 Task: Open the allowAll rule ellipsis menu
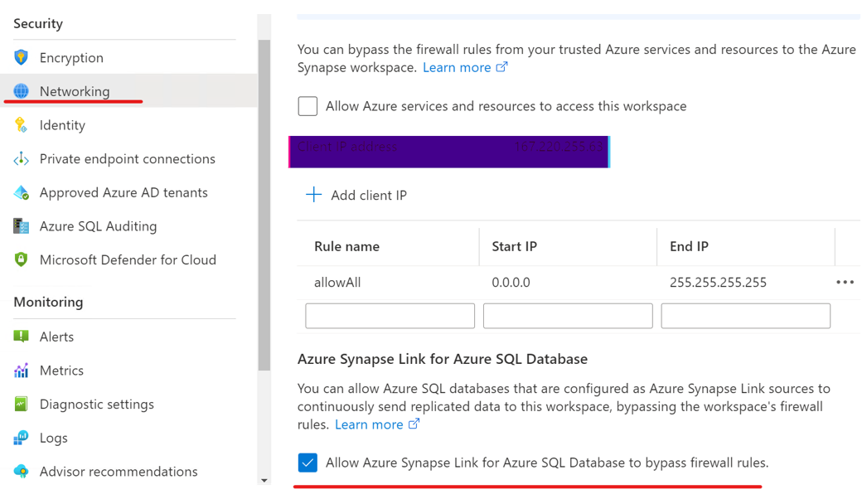(845, 283)
